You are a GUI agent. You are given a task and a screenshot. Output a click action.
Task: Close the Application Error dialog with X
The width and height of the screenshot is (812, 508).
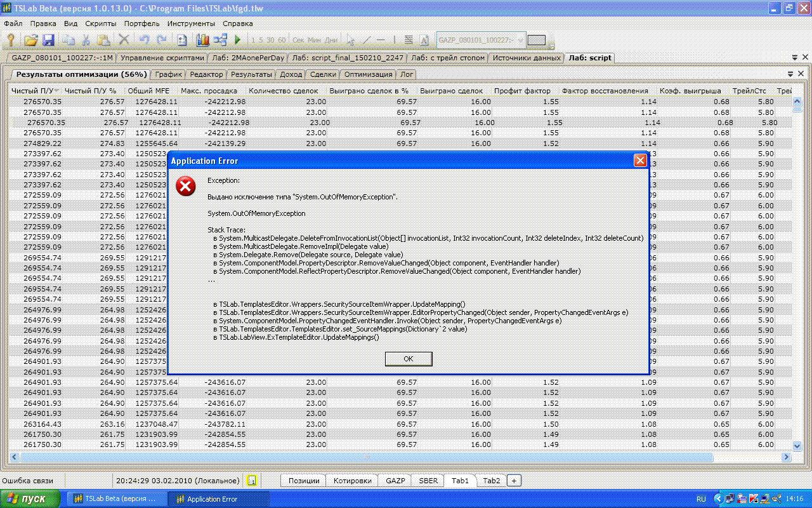pos(640,161)
